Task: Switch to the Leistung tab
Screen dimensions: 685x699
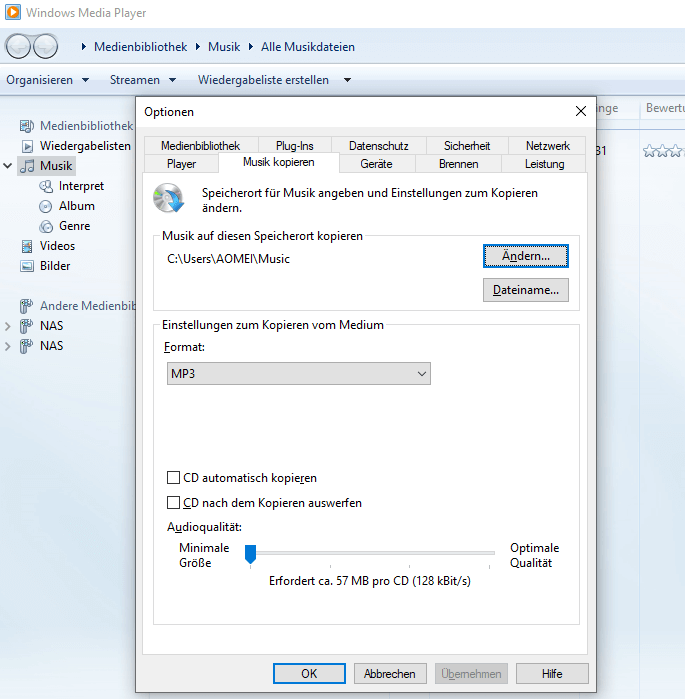Action: click(x=544, y=164)
